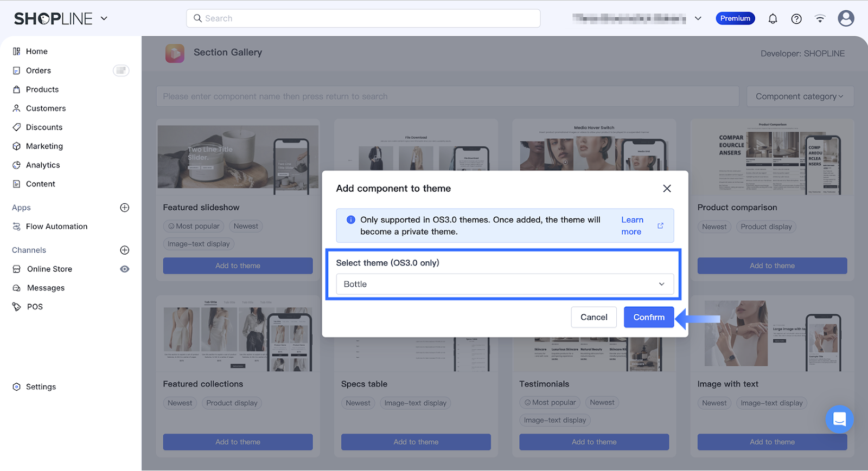Image resolution: width=868 pixels, height=471 pixels.
Task: Cancel the Add component dialog
Action: click(593, 317)
